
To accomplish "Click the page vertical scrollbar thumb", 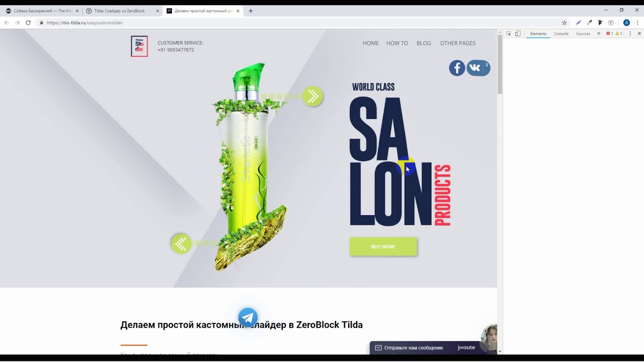I will pyautogui.click(x=500, y=65).
